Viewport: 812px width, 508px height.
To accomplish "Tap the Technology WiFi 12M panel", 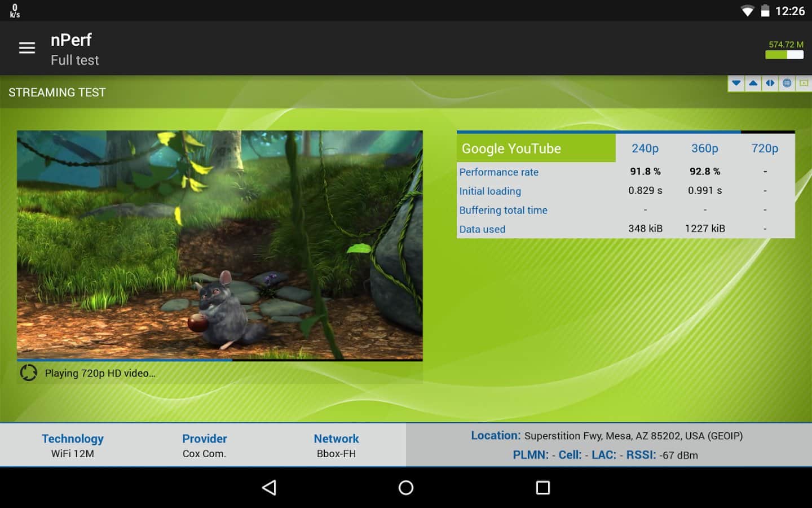I will click(73, 445).
